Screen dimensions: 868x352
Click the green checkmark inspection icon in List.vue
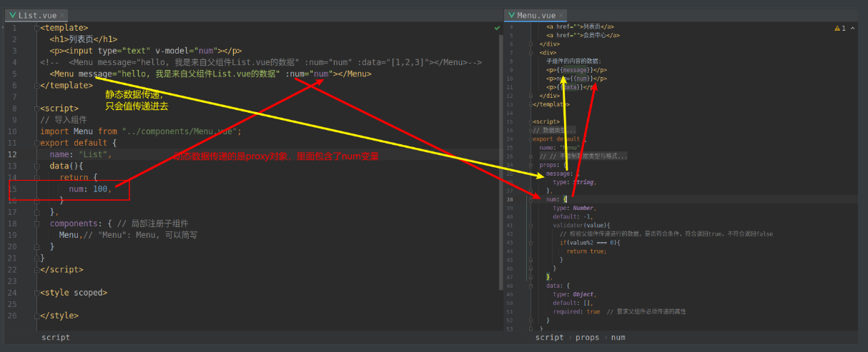pos(497,27)
